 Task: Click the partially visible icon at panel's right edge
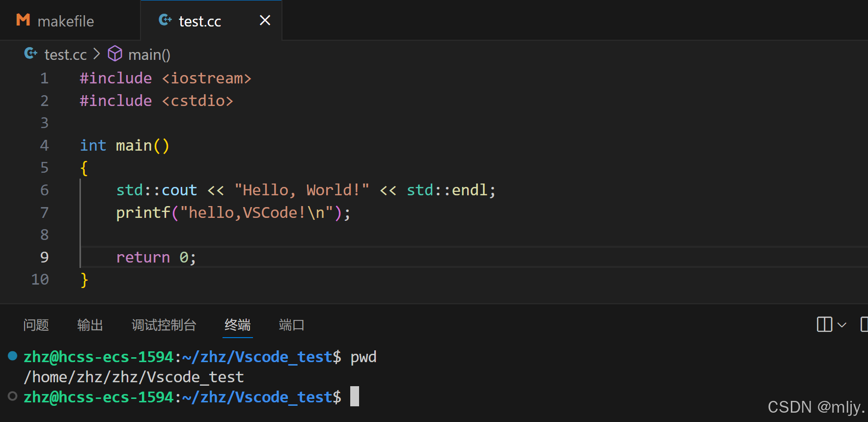click(864, 324)
